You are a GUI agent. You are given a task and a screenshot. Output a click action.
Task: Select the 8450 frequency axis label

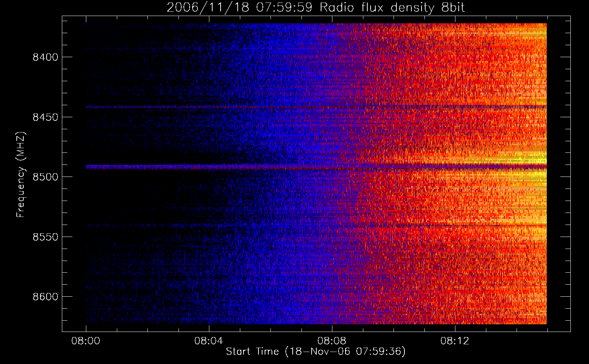tap(46, 117)
